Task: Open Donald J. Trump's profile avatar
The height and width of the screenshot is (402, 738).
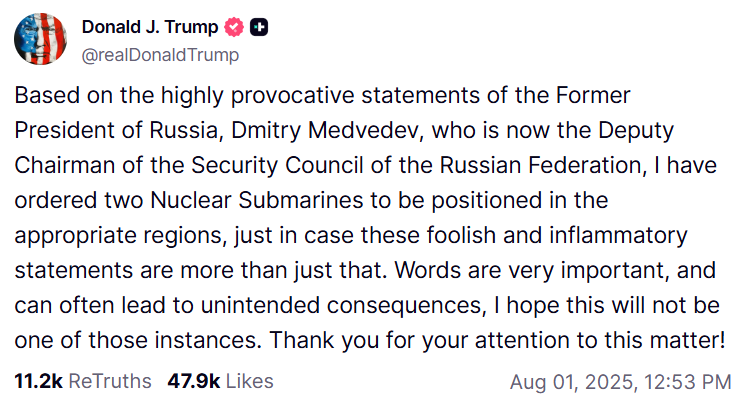Action: coord(40,39)
